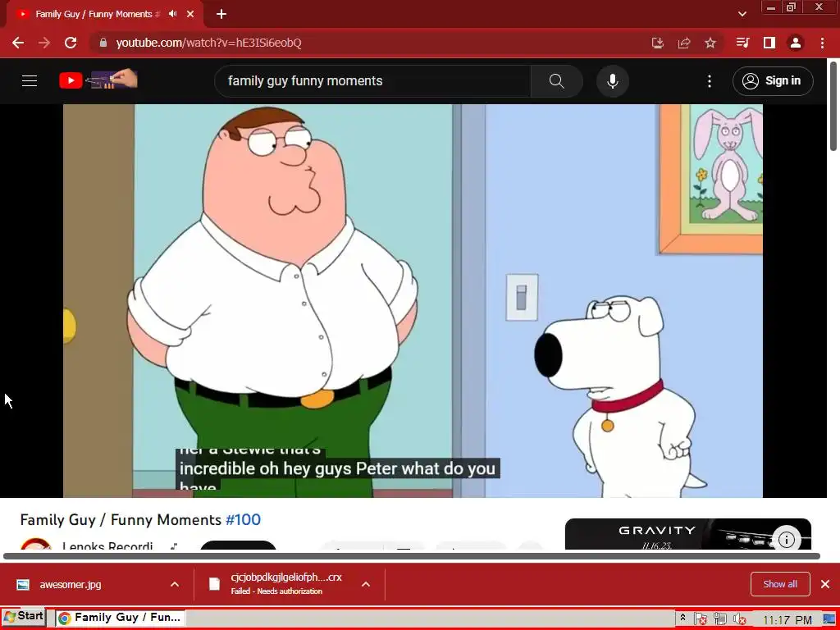Show hidden system tray icons
Viewport: 840px width, 630px height.
pos(682,618)
